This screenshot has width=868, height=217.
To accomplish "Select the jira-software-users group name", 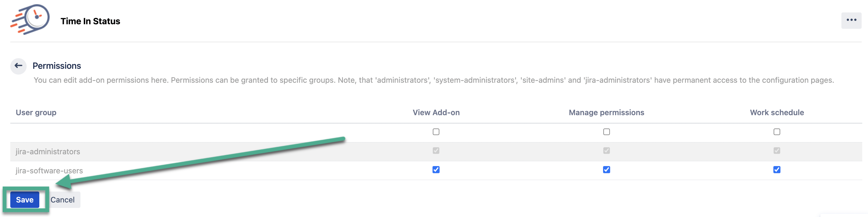I will 49,170.
